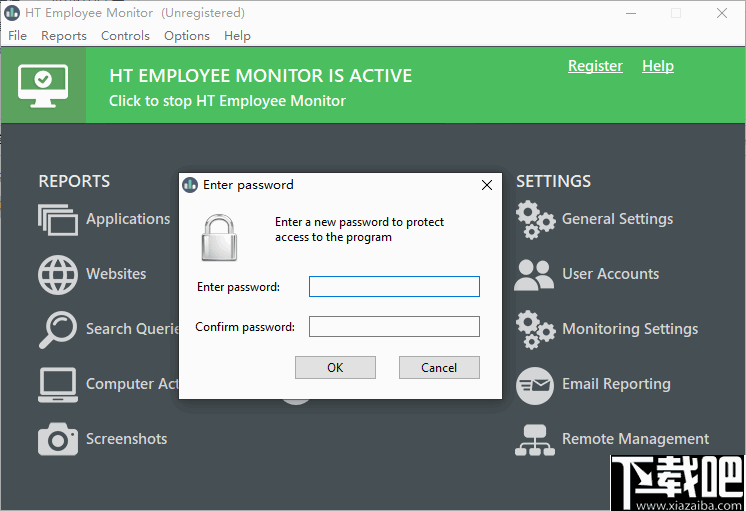This screenshot has height=511, width=746.
Task: Close the Enter password dialog
Action: 487,185
